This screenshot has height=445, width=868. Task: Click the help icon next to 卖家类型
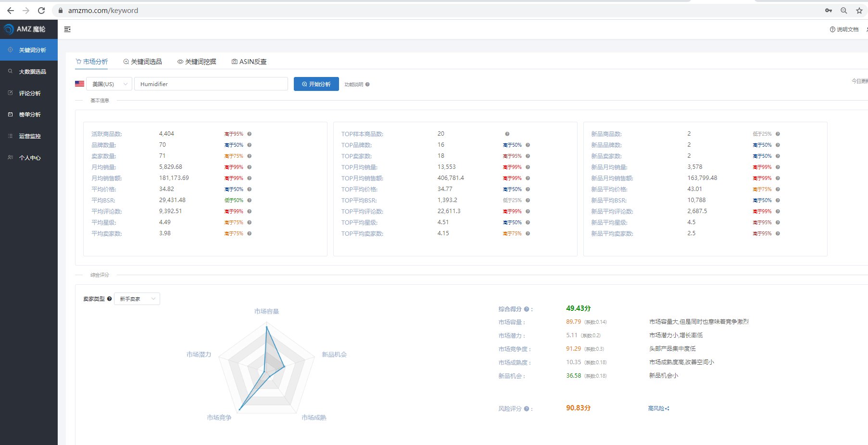pos(110,299)
